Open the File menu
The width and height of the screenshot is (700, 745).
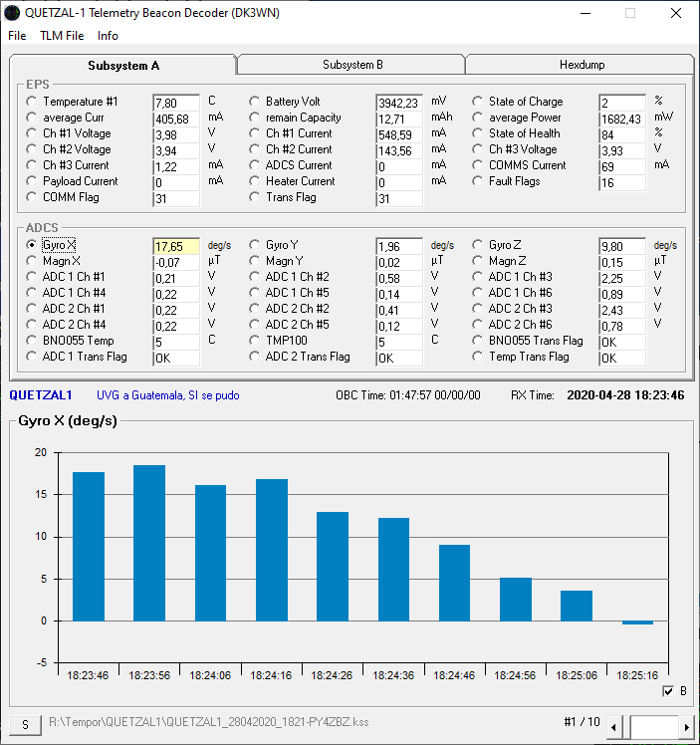pyautogui.click(x=17, y=36)
